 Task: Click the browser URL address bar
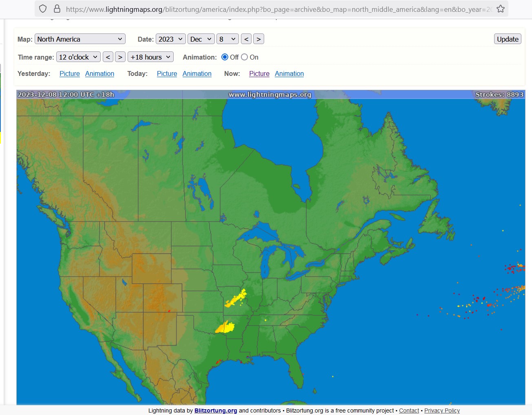pyautogui.click(x=277, y=9)
